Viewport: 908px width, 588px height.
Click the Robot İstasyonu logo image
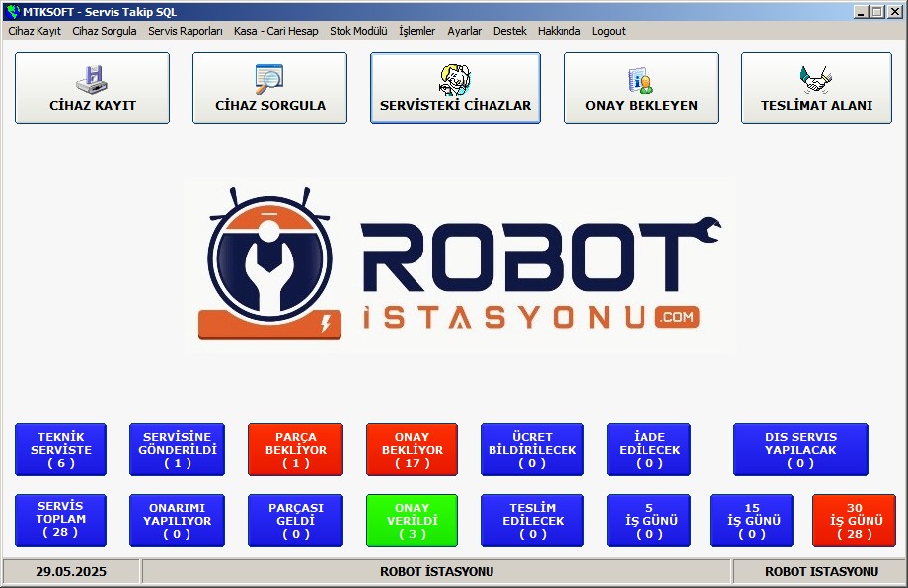tap(460, 264)
